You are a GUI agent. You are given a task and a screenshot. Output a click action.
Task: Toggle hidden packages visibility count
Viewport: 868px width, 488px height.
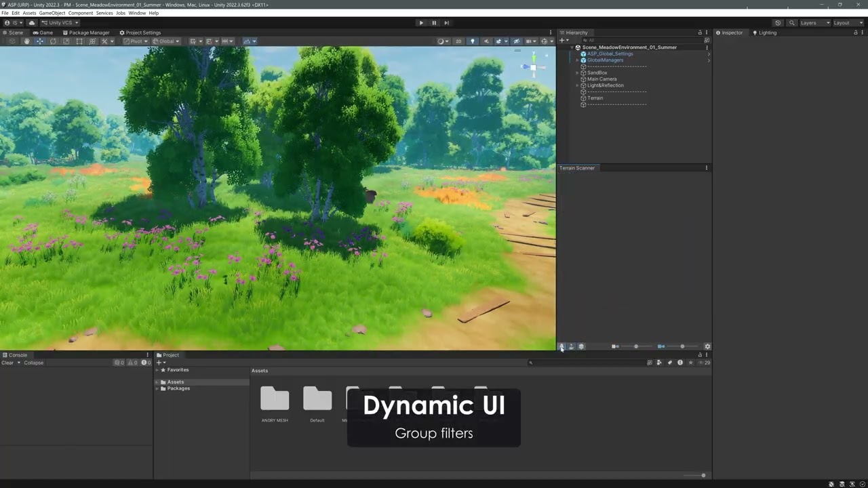(x=705, y=363)
